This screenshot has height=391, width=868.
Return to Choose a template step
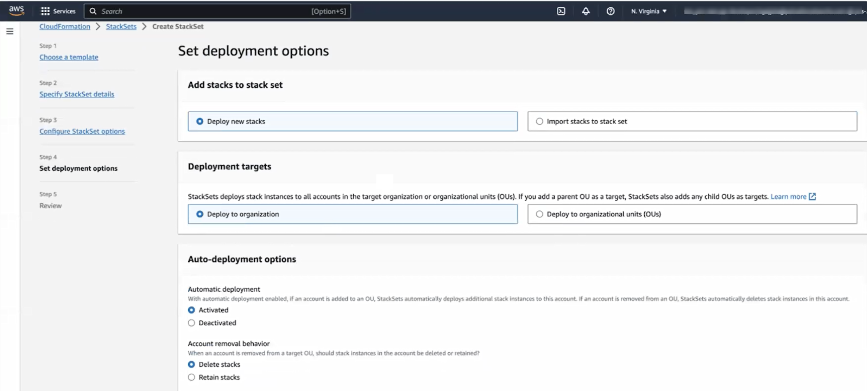(x=69, y=57)
